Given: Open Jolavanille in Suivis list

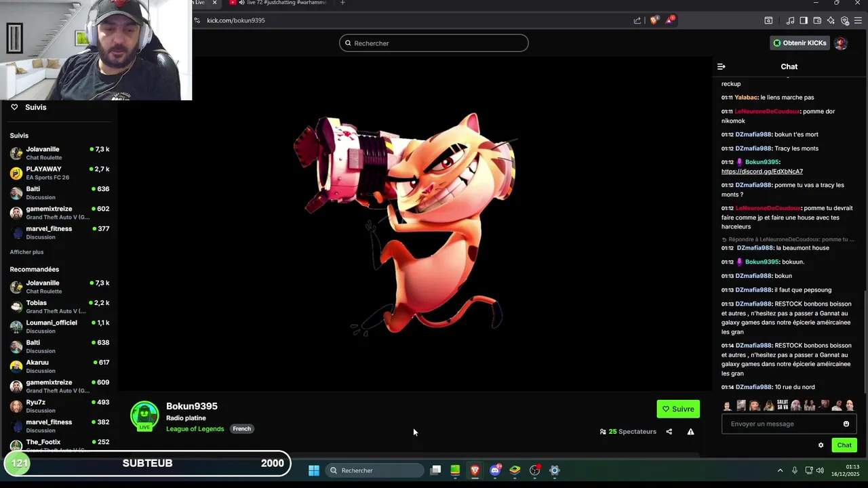Looking at the screenshot, I should pyautogui.click(x=59, y=153).
